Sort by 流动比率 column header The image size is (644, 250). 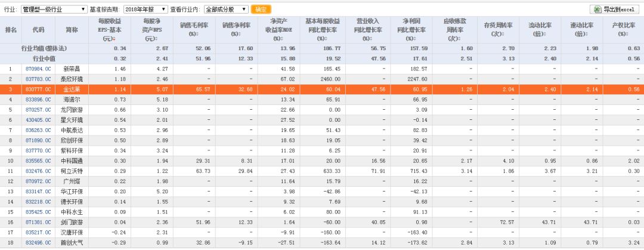540,30
